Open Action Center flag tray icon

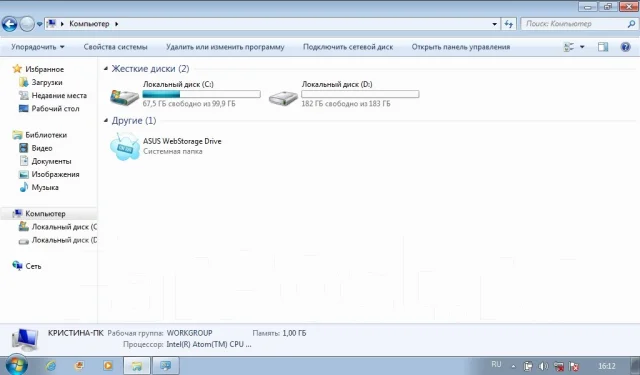(574, 366)
